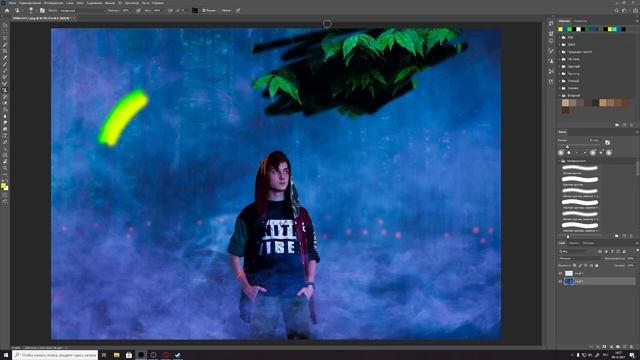
Task: Toggle Quick Mask mode icon
Action: coord(5,195)
